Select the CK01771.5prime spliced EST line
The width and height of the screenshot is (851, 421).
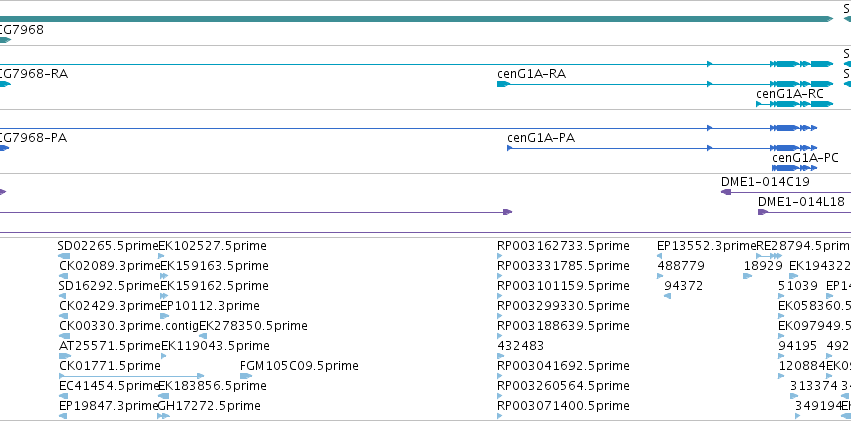[131, 376]
